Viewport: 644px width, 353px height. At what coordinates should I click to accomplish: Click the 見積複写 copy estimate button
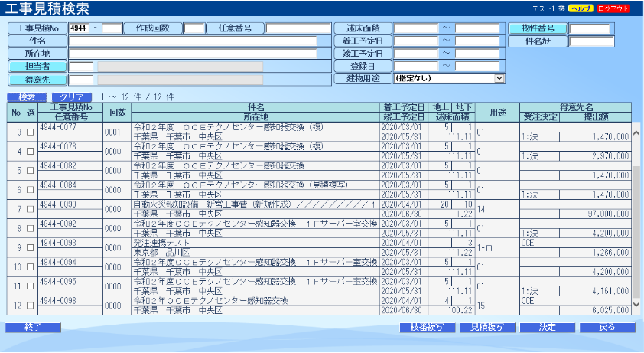click(x=487, y=328)
